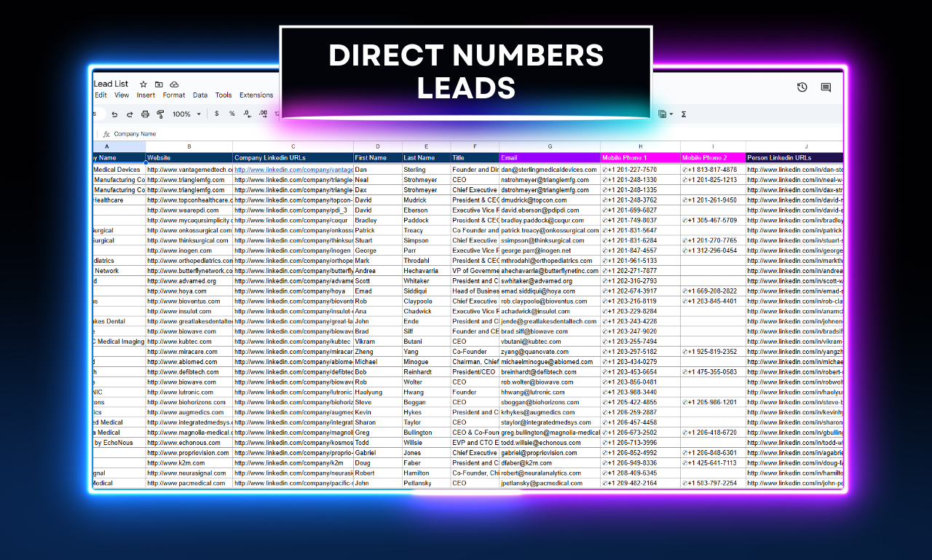Open version history clock icon

(x=802, y=87)
